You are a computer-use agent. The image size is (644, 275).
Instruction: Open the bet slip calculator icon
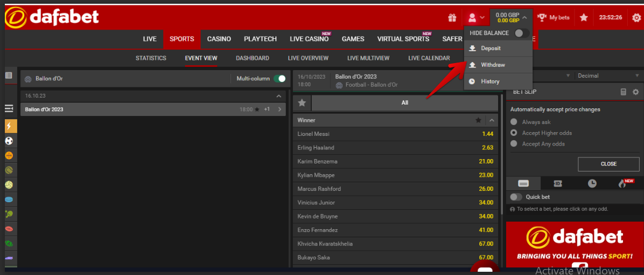[x=624, y=92]
